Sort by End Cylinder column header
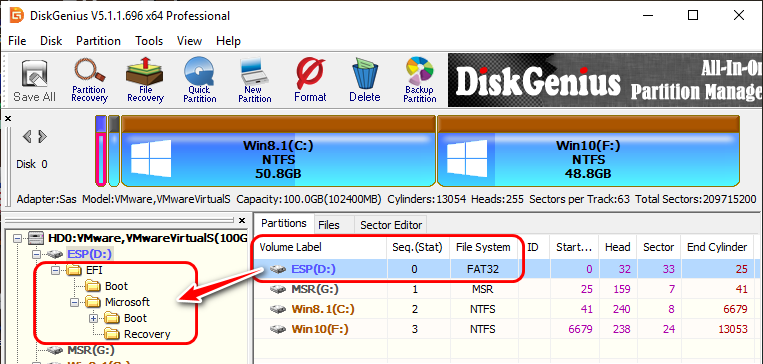The height and width of the screenshot is (364, 763). click(717, 247)
